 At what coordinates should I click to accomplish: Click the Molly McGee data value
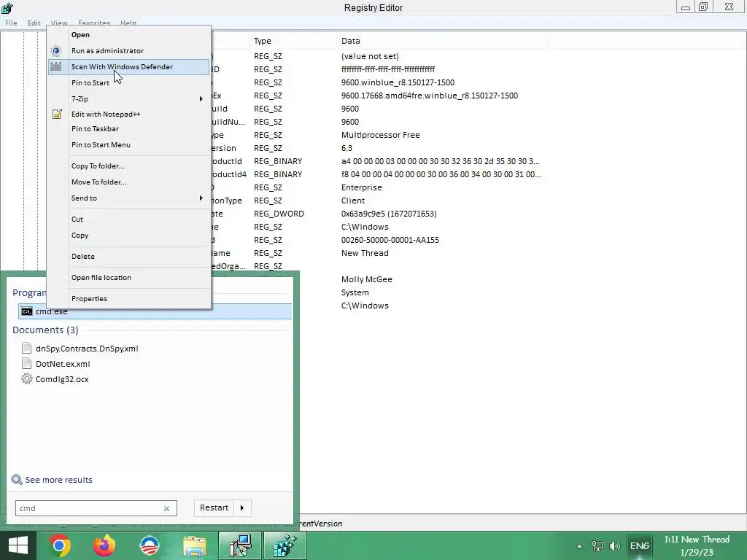tap(366, 279)
